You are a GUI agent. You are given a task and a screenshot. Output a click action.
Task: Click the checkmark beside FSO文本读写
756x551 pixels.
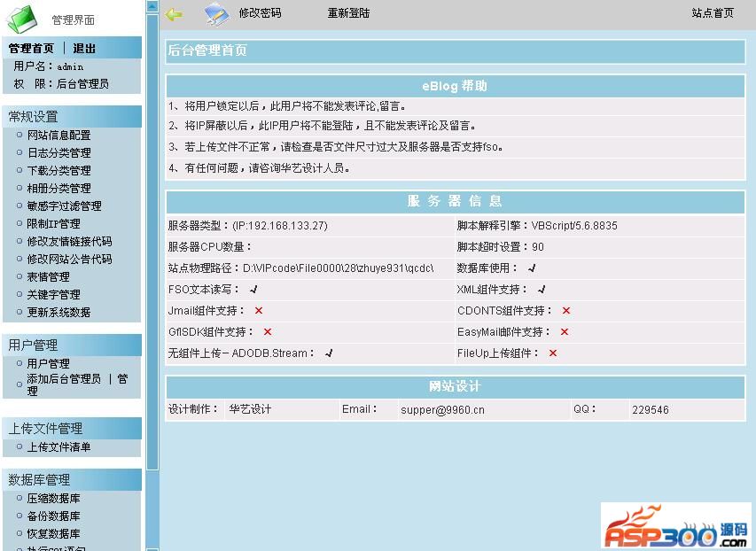(x=253, y=290)
